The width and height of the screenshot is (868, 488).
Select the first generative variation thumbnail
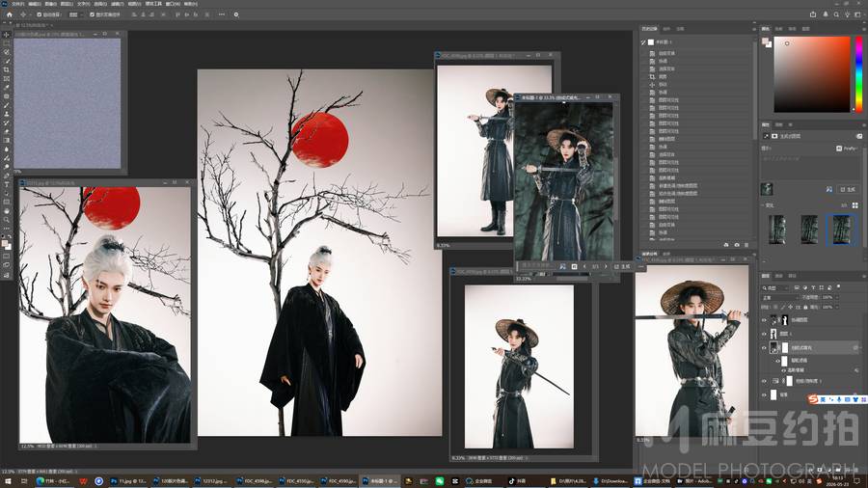tap(777, 230)
